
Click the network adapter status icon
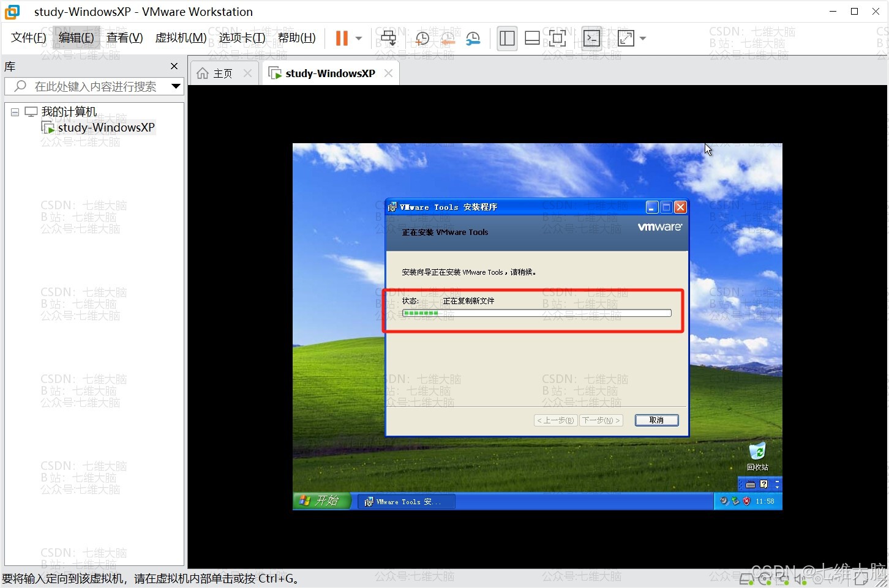coord(782,579)
